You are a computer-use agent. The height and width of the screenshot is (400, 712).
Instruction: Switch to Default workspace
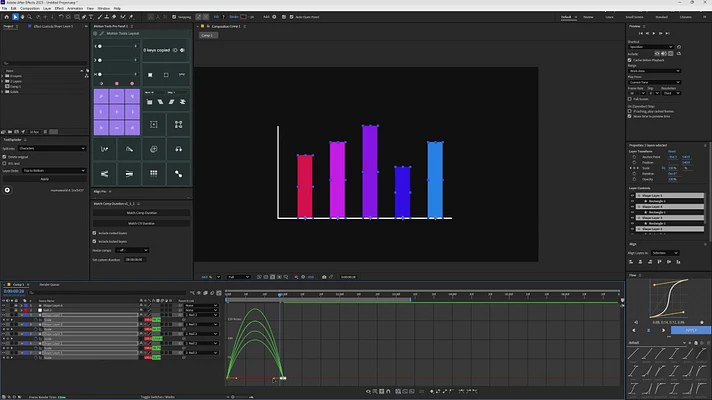(566, 17)
